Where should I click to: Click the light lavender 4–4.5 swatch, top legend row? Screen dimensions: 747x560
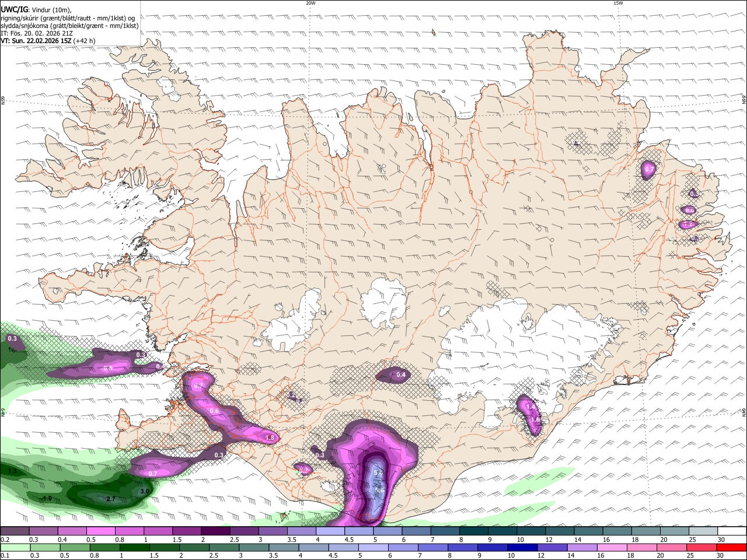(x=330, y=531)
